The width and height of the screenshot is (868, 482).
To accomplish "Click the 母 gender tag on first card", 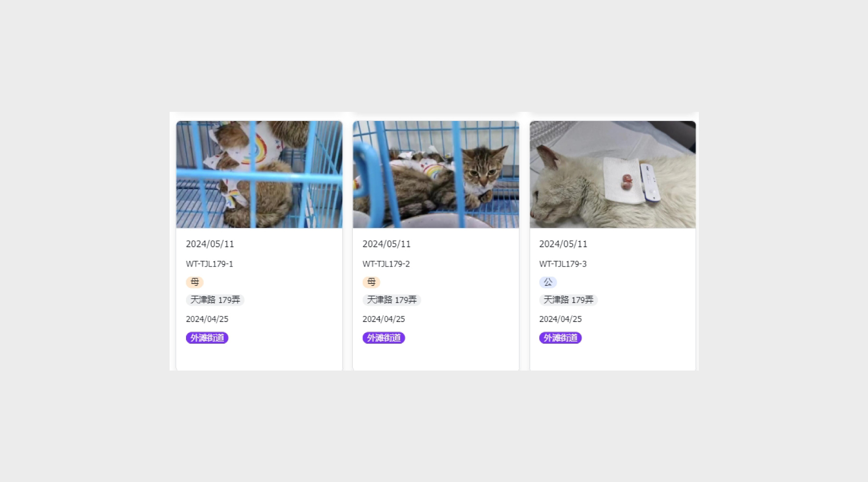I will (195, 282).
